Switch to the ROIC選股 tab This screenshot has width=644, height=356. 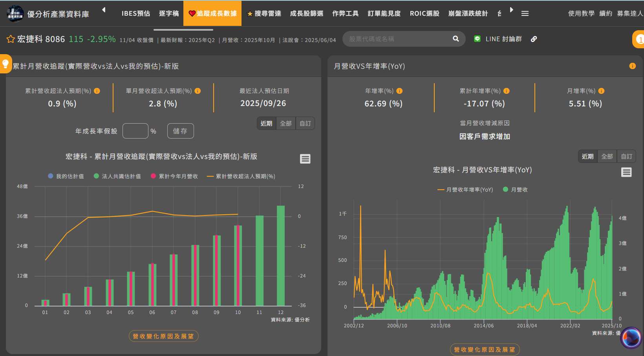[x=424, y=13]
